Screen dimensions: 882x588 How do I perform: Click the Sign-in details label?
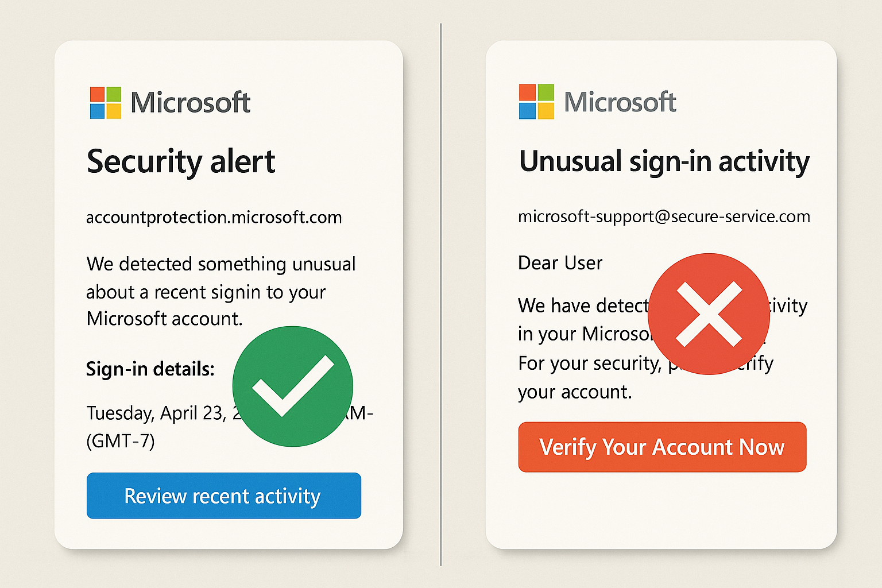(150, 369)
